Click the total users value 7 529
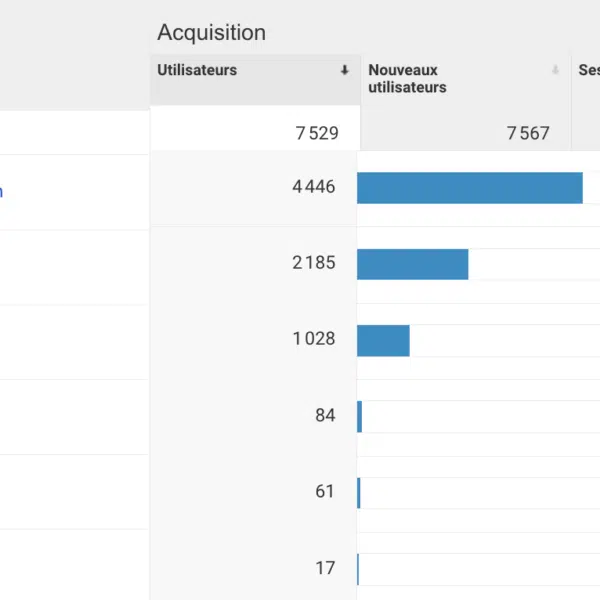The image size is (600, 600). [316, 133]
